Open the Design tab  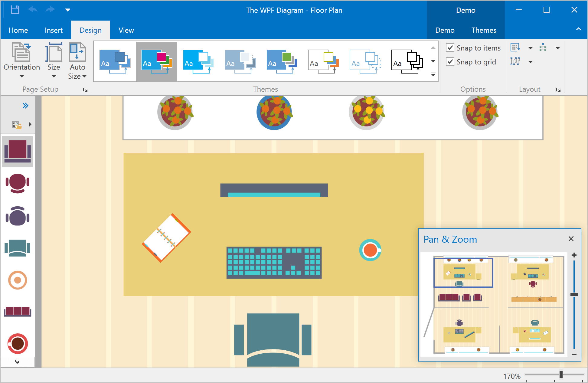[90, 30]
